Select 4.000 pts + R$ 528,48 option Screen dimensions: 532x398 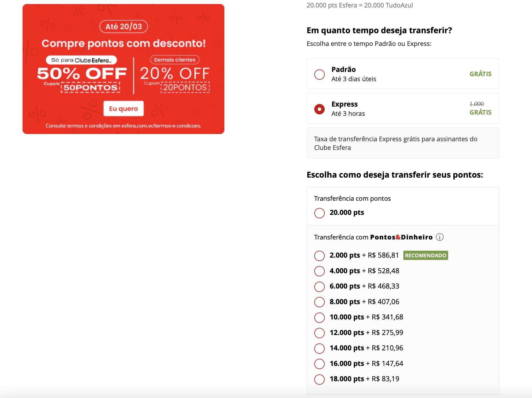(319, 271)
